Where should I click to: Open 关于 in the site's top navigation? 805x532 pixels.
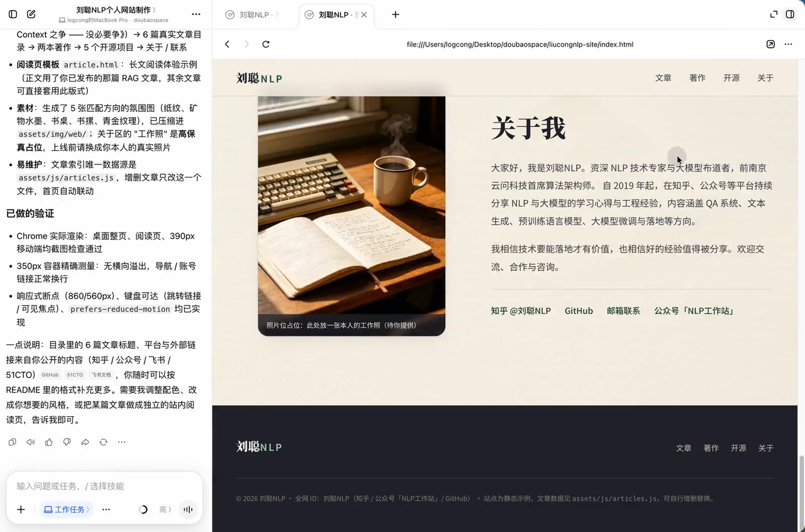pyautogui.click(x=765, y=78)
